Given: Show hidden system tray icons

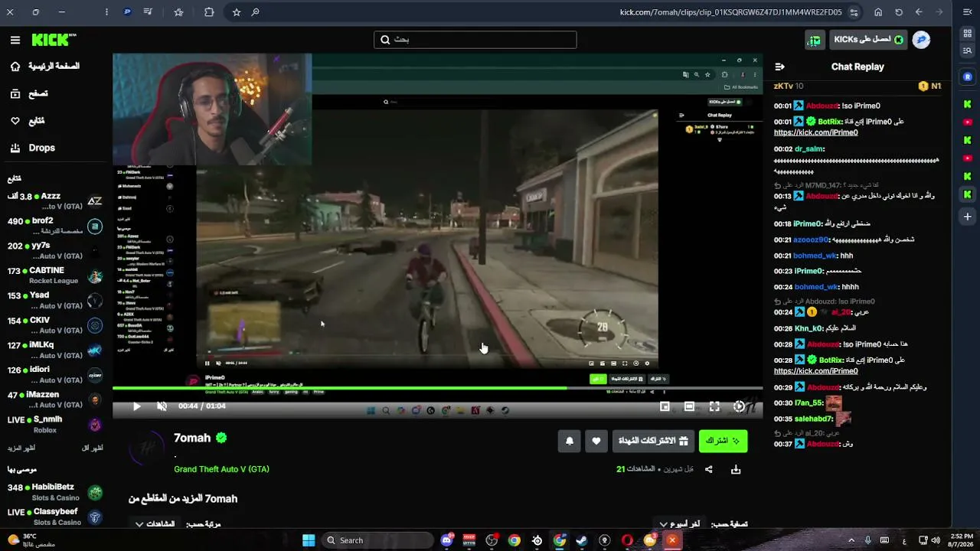Looking at the screenshot, I should (852, 540).
